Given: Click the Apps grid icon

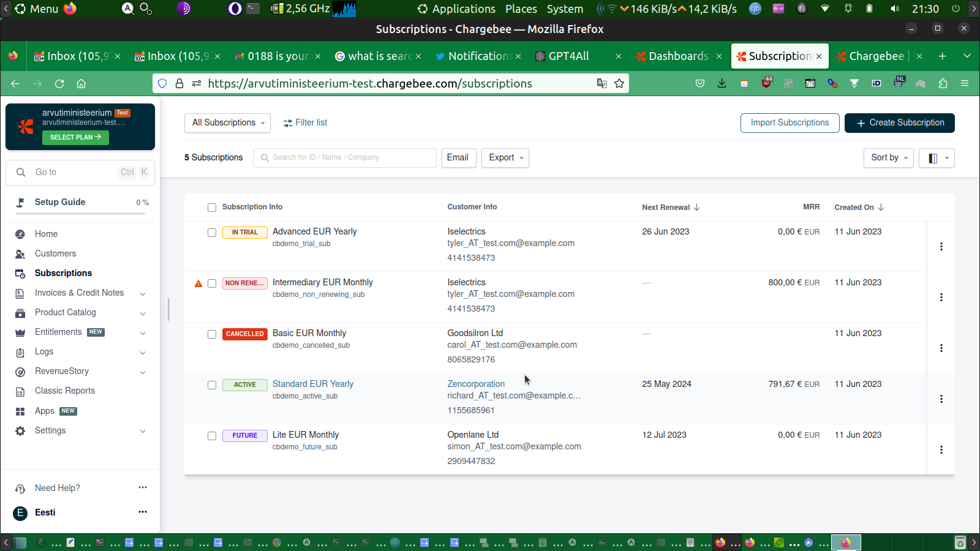Looking at the screenshot, I should pyautogui.click(x=20, y=411).
